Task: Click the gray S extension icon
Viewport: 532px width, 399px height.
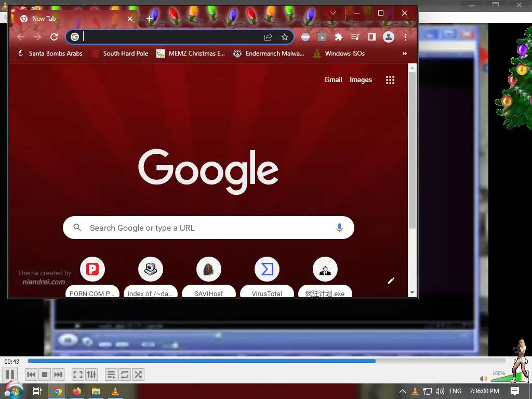Action: 322,37
